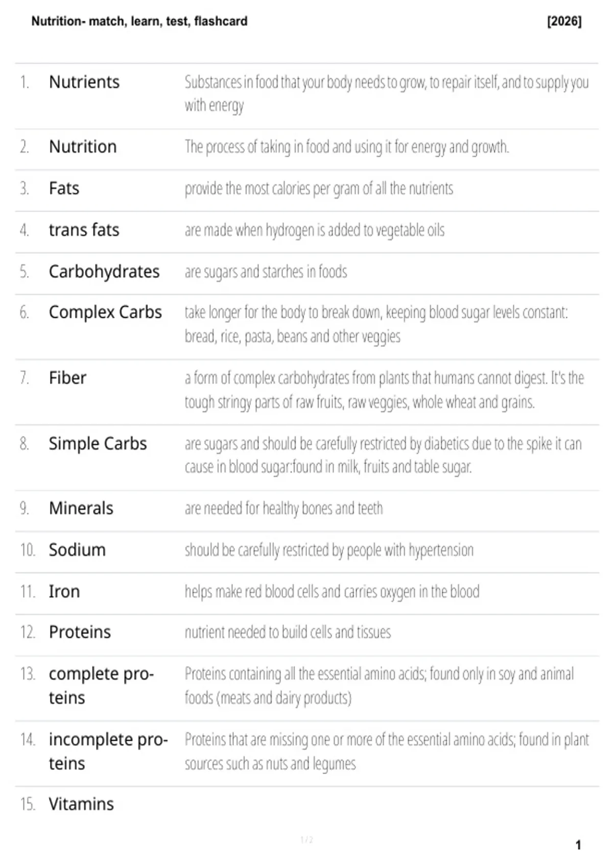Select the 'incomplete proteins' term
The width and height of the screenshot is (613, 868).
108,751
